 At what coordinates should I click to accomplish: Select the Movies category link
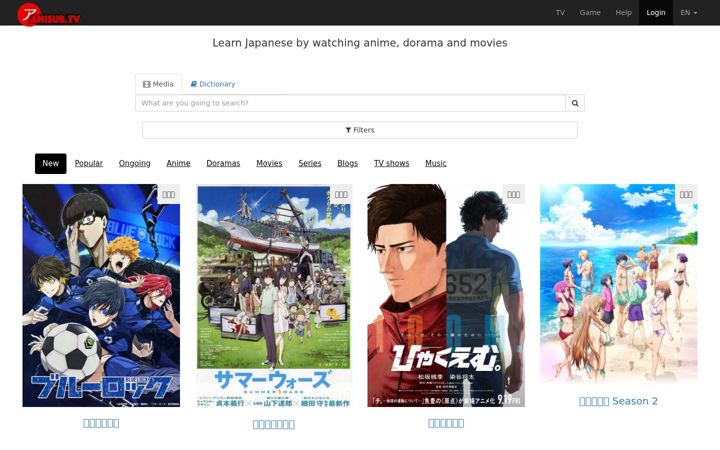[x=269, y=163]
